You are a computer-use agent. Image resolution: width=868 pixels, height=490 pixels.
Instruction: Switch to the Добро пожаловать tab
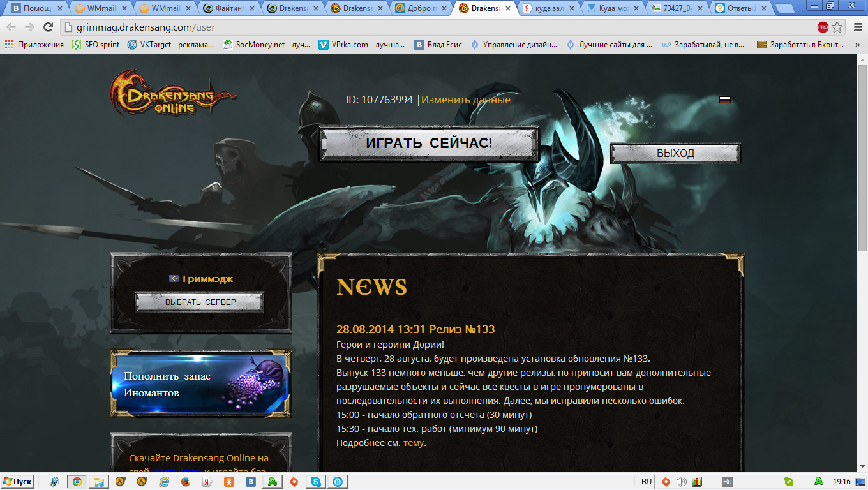click(x=420, y=8)
